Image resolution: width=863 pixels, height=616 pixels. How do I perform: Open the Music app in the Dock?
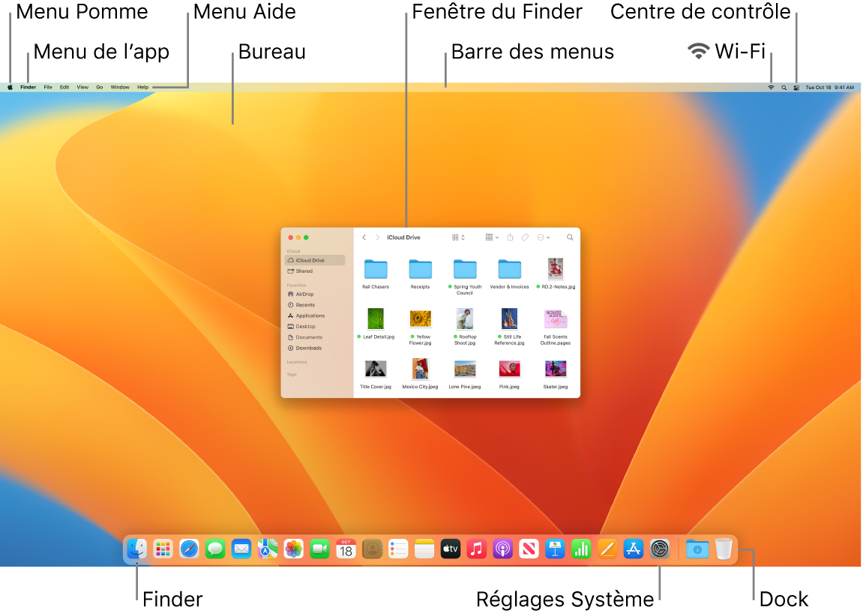pyautogui.click(x=476, y=549)
